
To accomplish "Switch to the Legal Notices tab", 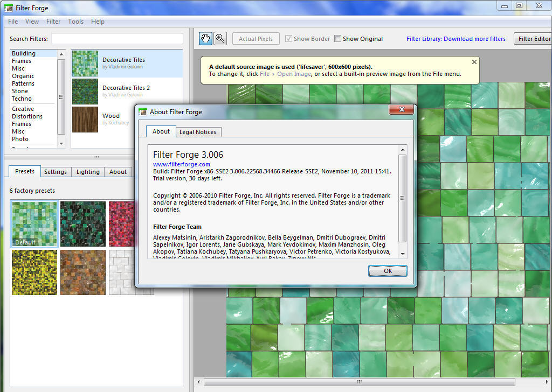I will click(x=197, y=132).
